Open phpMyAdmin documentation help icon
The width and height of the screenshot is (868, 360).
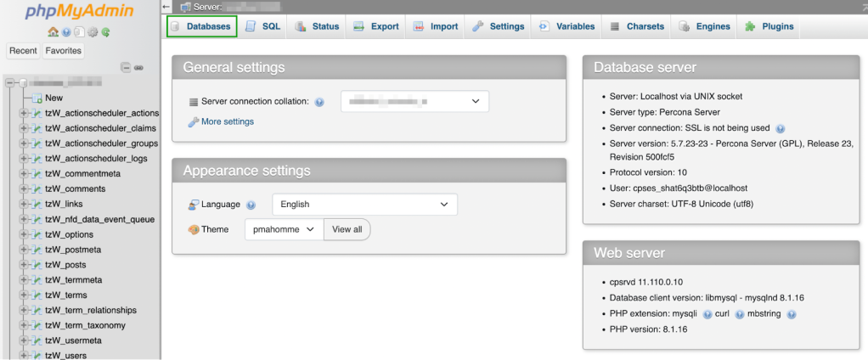coord(66,32)
